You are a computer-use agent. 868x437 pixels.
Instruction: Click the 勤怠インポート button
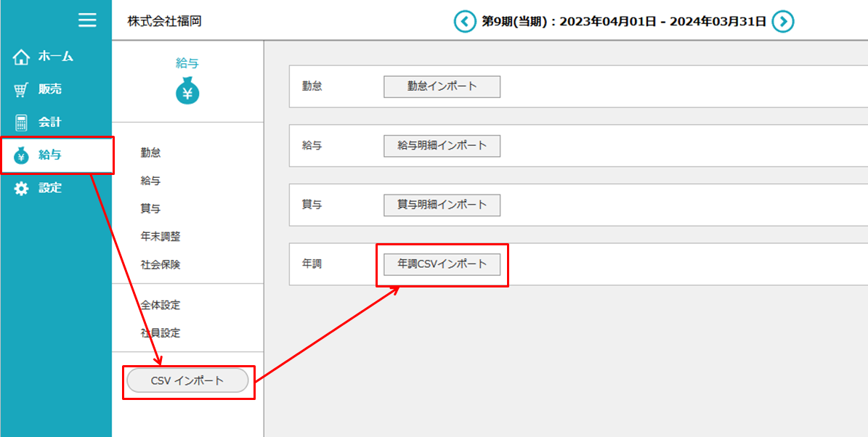442,86
